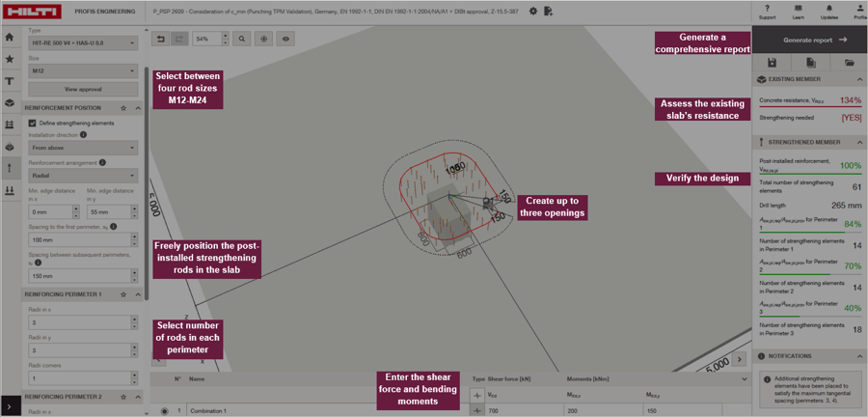Screen dimensions: 868x417
Task: Open Learn in the top bar
Action: [798, 12]
